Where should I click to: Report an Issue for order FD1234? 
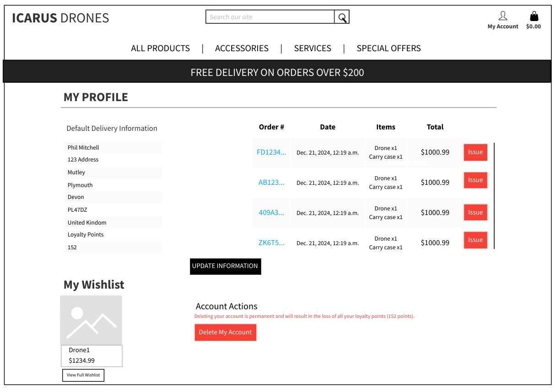[475, 152]
